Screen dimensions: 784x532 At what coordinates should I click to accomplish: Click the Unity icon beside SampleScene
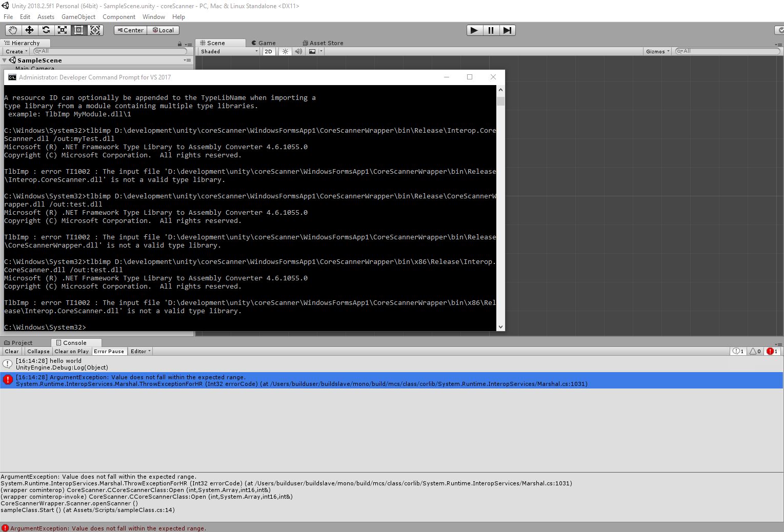[12, 60]
